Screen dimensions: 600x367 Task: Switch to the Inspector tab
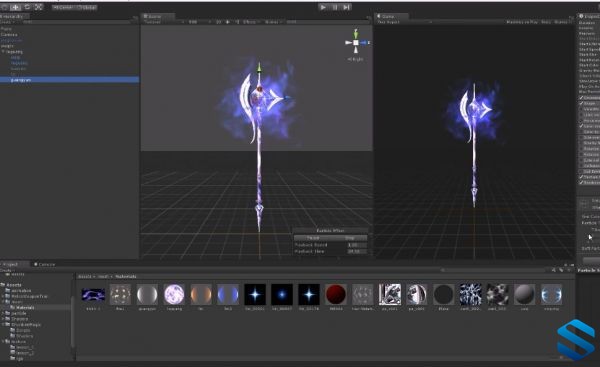pos(589,16)
